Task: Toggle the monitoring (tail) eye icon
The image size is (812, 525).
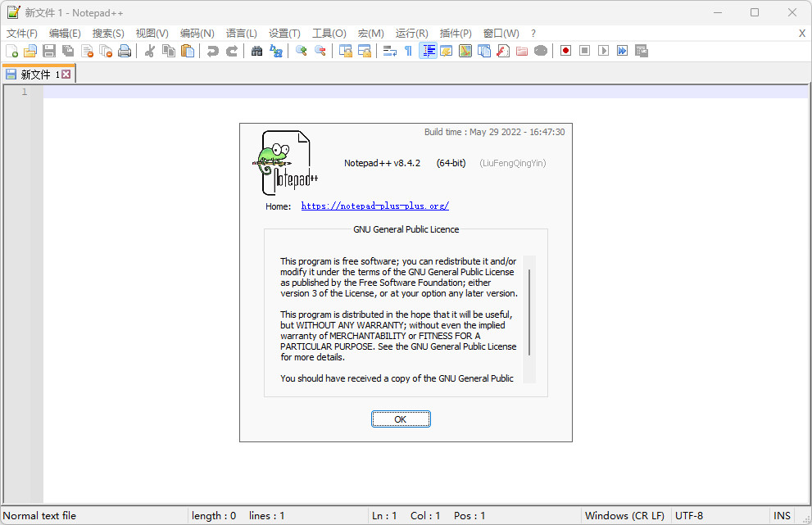Action: [x=540, y=50]
